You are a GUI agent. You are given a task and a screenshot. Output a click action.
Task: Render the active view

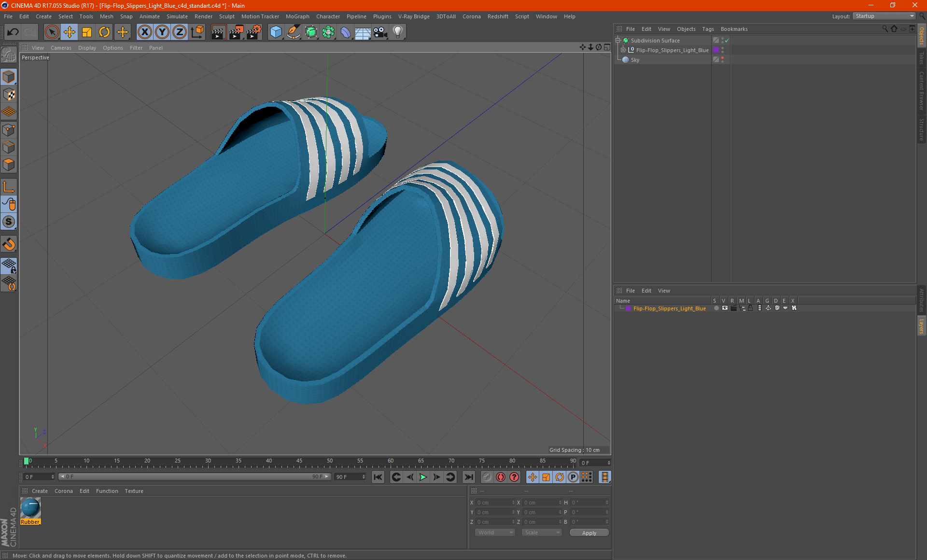click(218, 32)
